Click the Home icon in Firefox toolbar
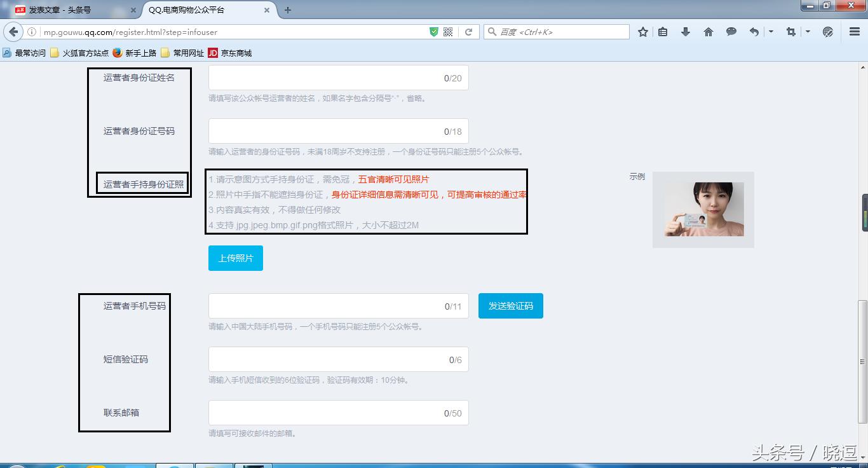The width and height of the screenshot is (868, 468). tap(708, 31)
